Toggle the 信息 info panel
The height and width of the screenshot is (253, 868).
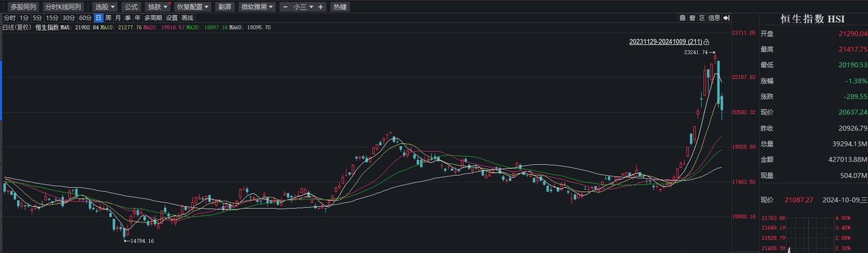[714, 18]
